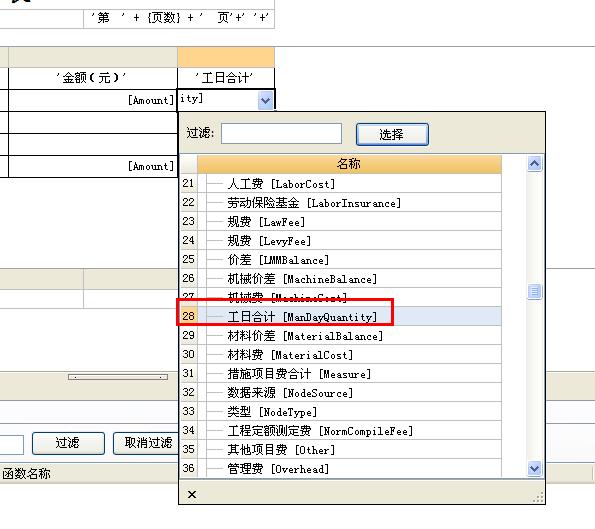The image size is (595, 529).
Task: Click the lower [Amount] cell
Action: [93, 166]
